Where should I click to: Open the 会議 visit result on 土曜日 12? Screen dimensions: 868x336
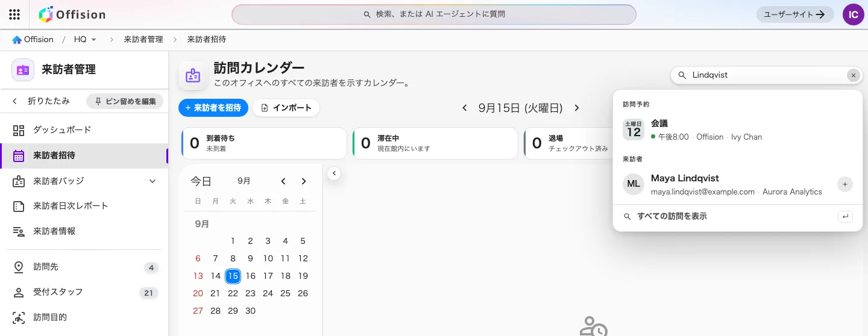click(x=738, y=129)
